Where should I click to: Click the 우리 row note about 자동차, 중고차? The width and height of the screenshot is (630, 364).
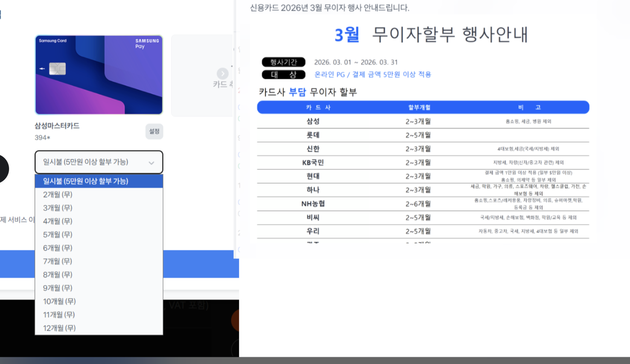click(x=528, y=231)
